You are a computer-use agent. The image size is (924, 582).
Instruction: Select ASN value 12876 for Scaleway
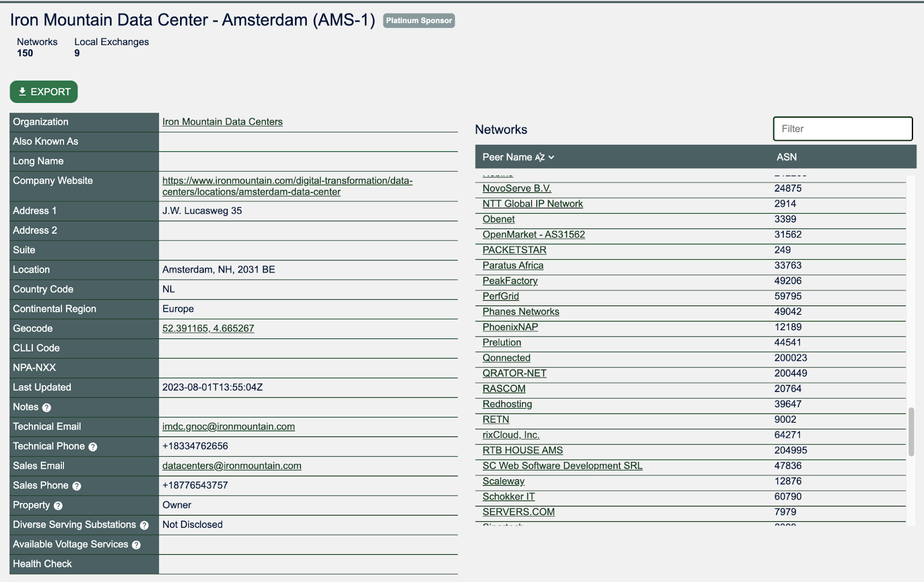coord(788,481)
